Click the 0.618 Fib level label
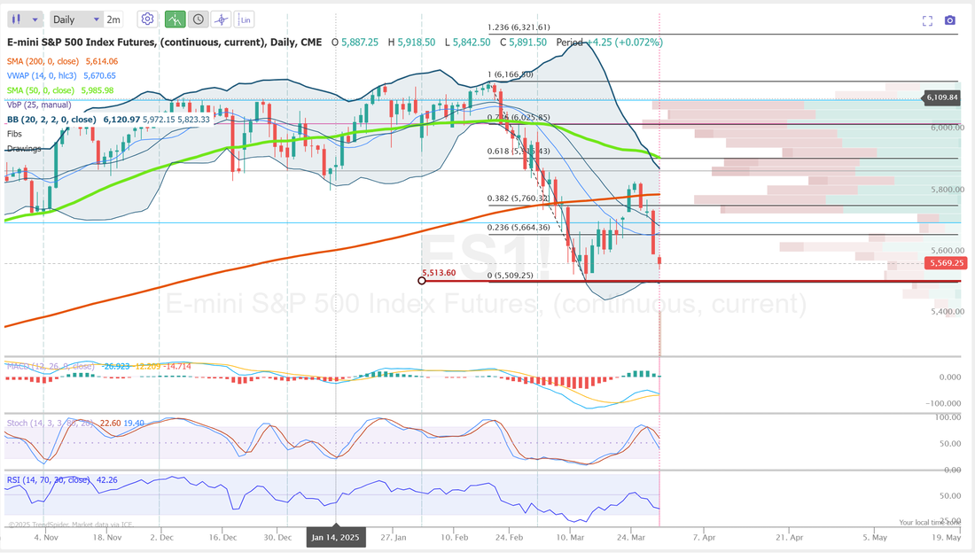Screen dimensions: 975x560 519,151
